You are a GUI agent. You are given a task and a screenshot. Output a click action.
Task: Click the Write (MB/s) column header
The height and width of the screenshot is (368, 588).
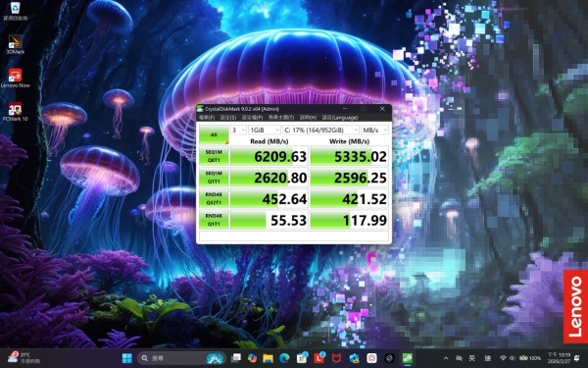tap(349, 141)
